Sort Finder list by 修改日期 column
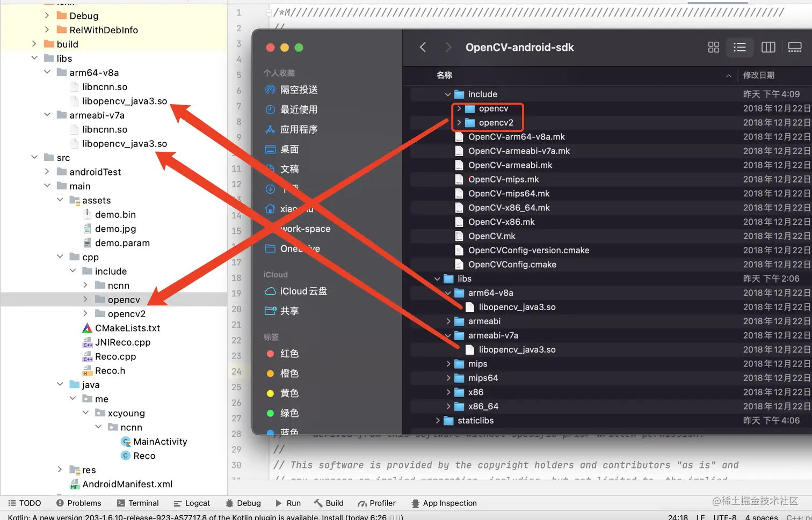 (x=758, y=75)
